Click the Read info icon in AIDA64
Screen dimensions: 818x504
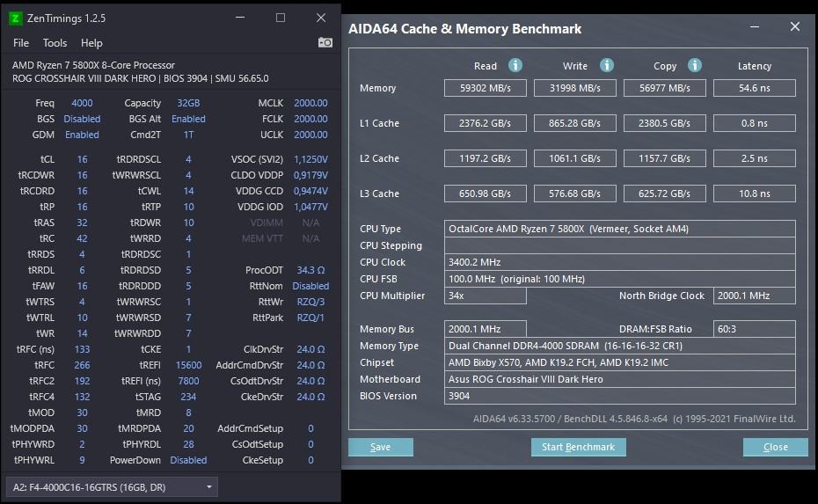coord(515,65)
